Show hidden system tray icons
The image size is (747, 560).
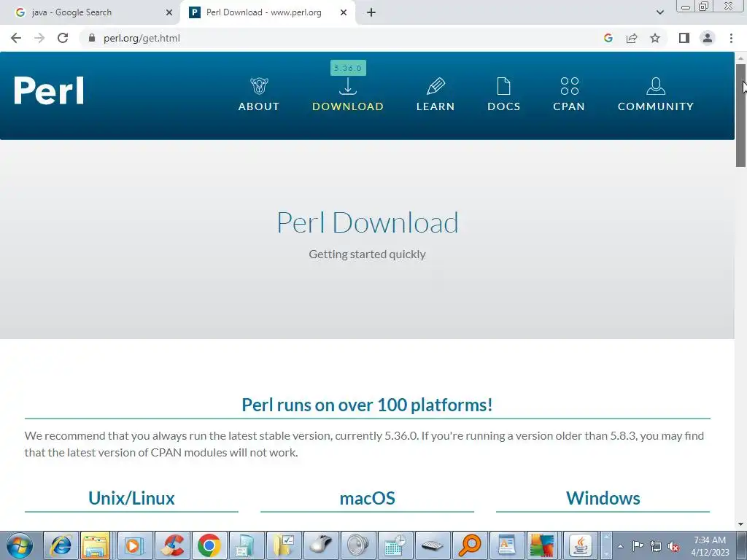pos(620,546)
